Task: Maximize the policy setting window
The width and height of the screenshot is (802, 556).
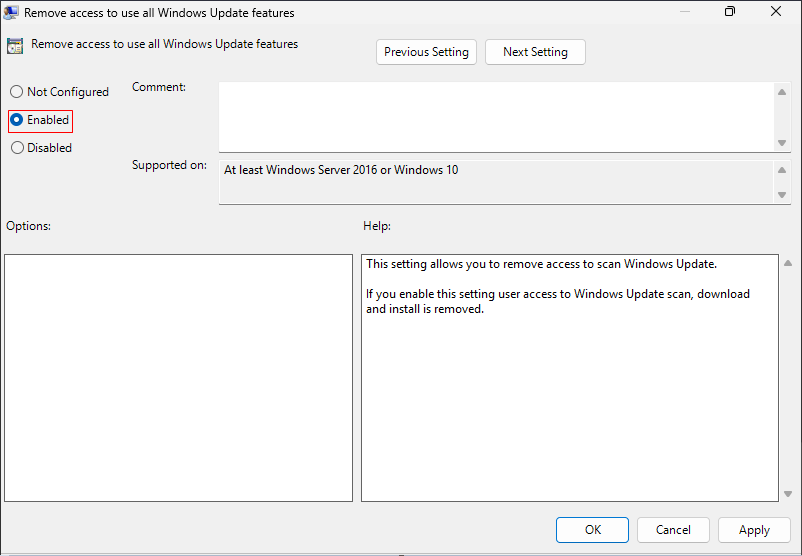Action: click(x=730, y=12)
